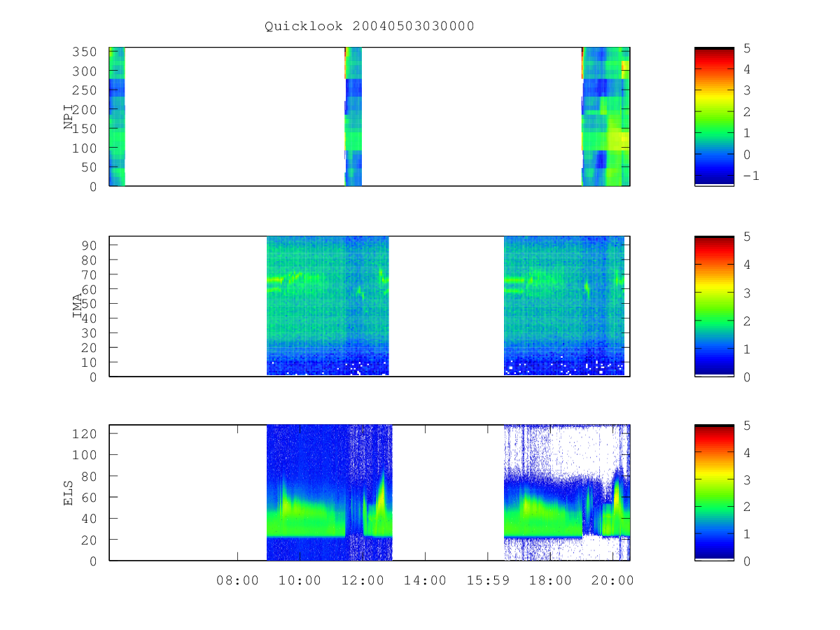The width and height of the screenshot is (840, 630).
Task: Click the IMA spectrogram panel
Action: [x=370, y=306]
